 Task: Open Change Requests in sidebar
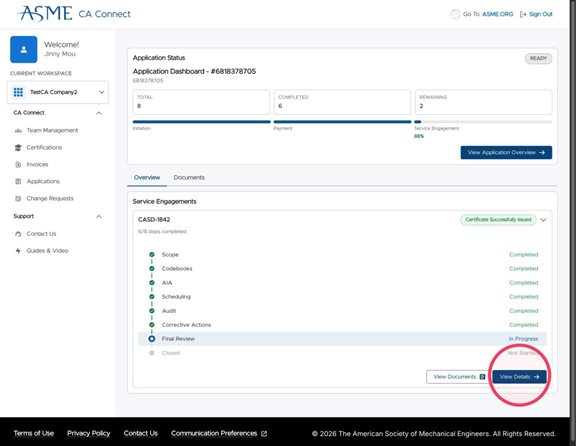pos(50,198)
